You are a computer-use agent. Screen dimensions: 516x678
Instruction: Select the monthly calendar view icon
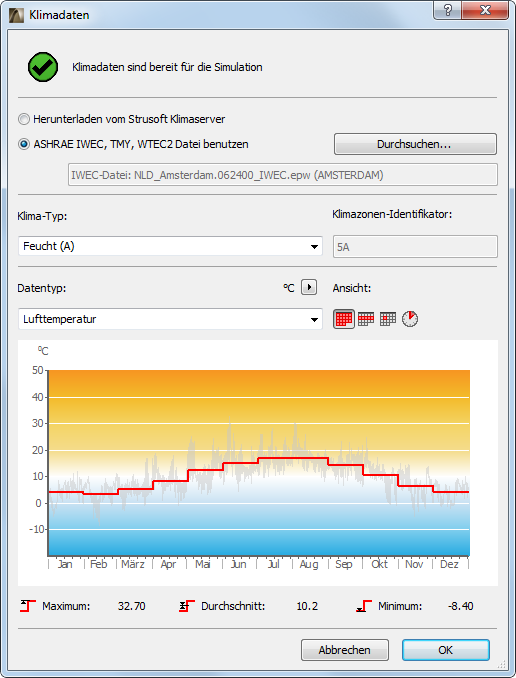click(x=344, y=319)
